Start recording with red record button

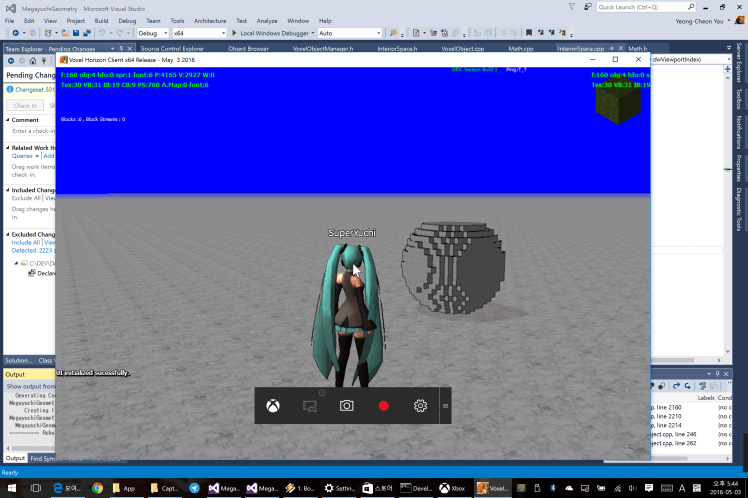click(x=384, y=406)
